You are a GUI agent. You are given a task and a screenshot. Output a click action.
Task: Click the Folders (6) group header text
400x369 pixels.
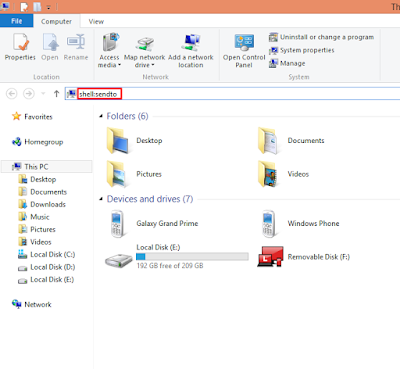127,116
